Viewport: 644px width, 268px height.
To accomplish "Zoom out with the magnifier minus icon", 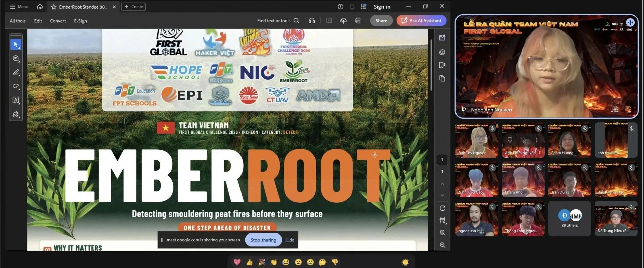I will click(x=442, y=245).
